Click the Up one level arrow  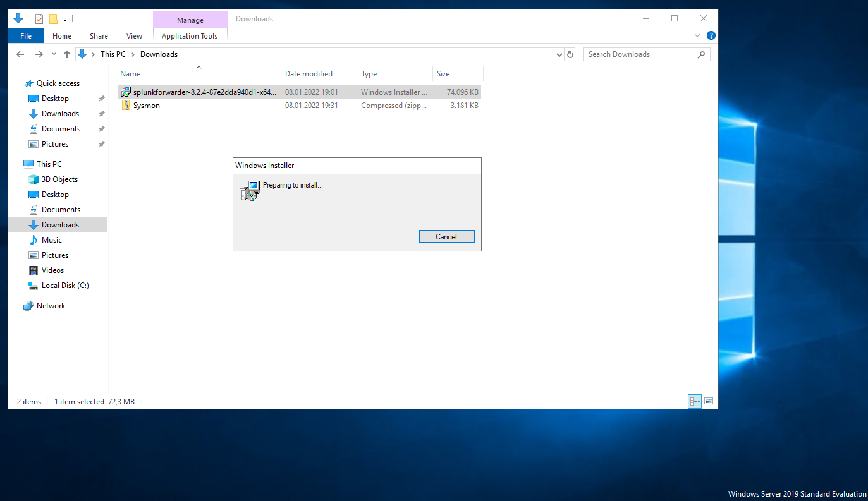point(67,54)
